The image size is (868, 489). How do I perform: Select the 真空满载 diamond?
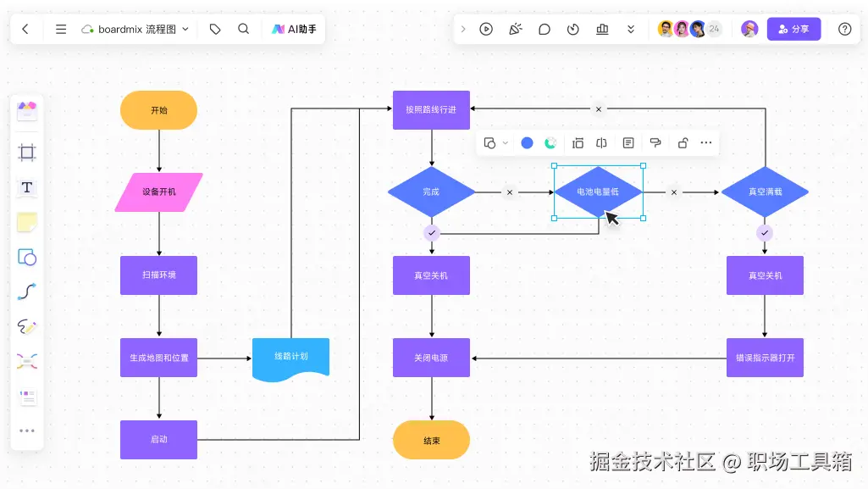[765, 192]
